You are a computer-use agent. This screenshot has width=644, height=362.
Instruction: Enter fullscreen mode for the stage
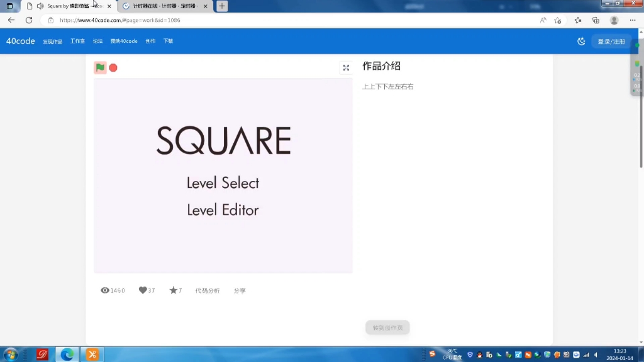pos(346,68)
